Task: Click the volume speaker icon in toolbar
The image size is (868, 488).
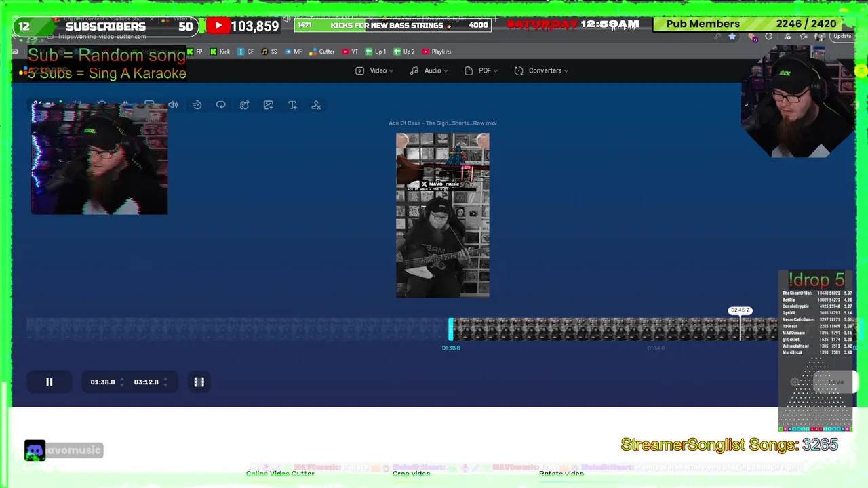Action: click(173, 105)
